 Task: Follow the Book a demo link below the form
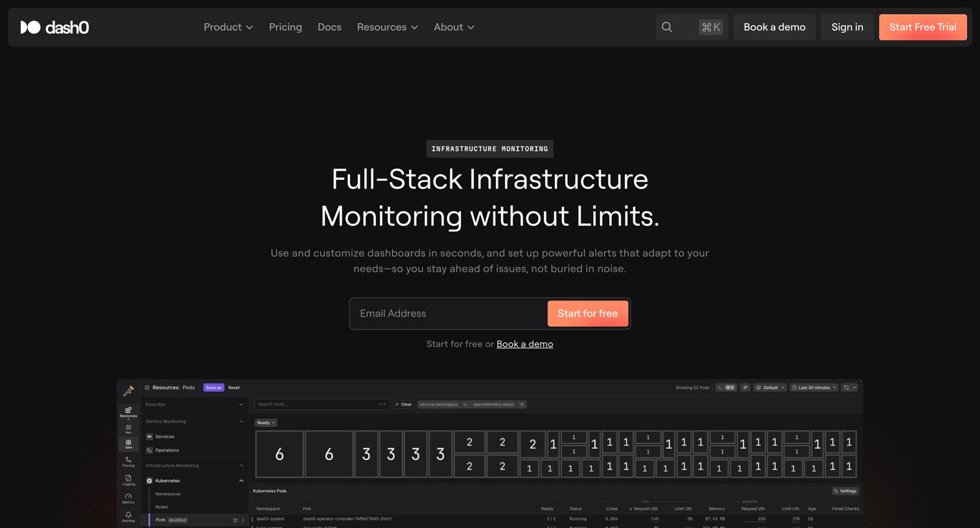click(524, 344)
